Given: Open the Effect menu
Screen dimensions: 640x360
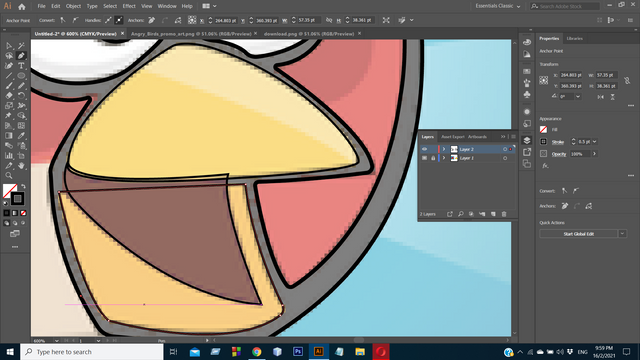Looking at the screenshot, I should point(129,6).
